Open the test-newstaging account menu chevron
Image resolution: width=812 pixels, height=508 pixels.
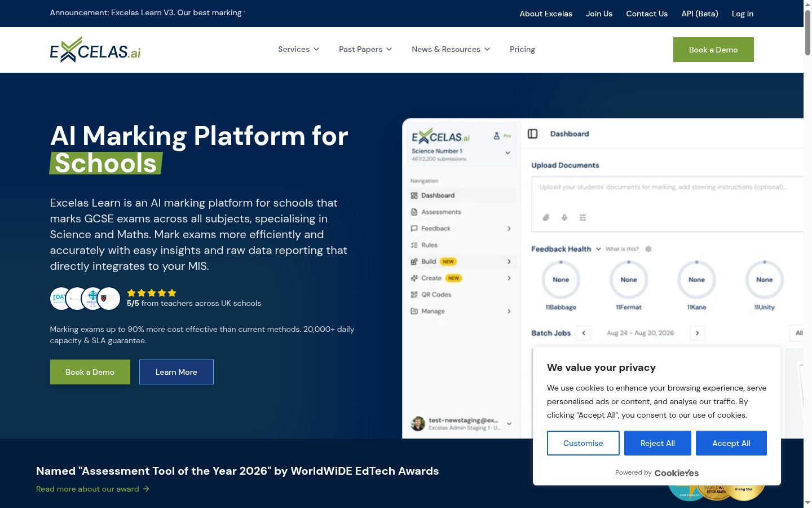pyautogui.click(x=509, y=423)
